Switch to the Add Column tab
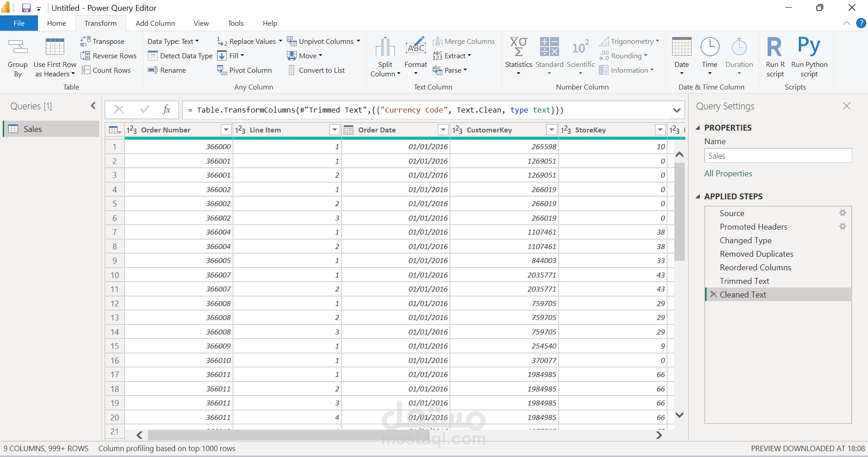 (155, 23)
